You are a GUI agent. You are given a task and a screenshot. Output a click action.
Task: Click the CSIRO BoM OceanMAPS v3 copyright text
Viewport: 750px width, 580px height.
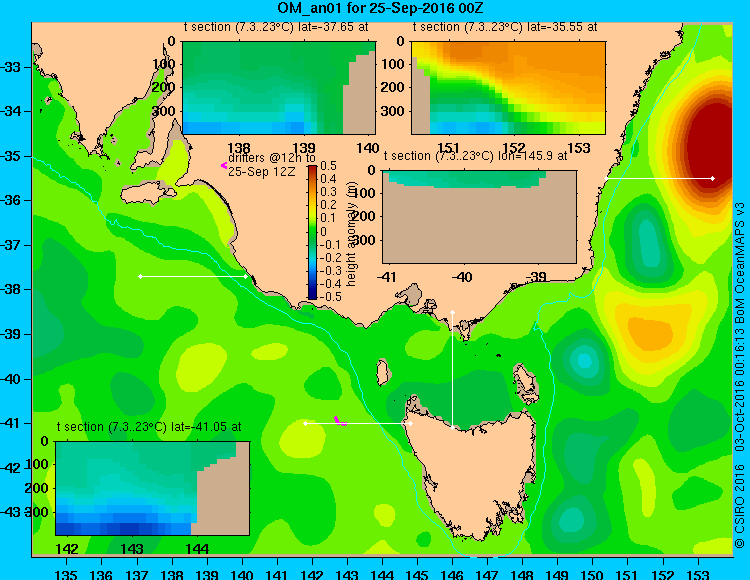coord(739,376)
